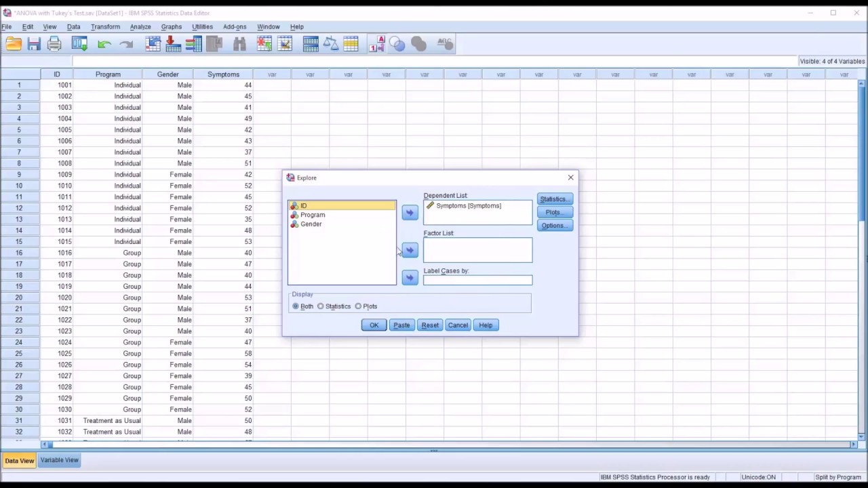Click arrow button beside Label Cases by
Image resolution: width=868 pixels, height=488 pixels.
(410, 277)
